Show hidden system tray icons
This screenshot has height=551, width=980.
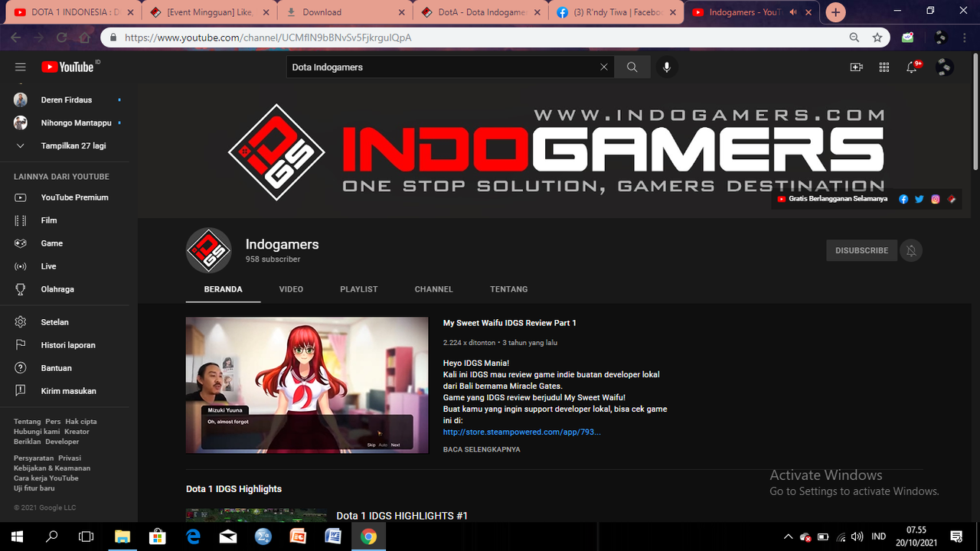pos(788,536)
